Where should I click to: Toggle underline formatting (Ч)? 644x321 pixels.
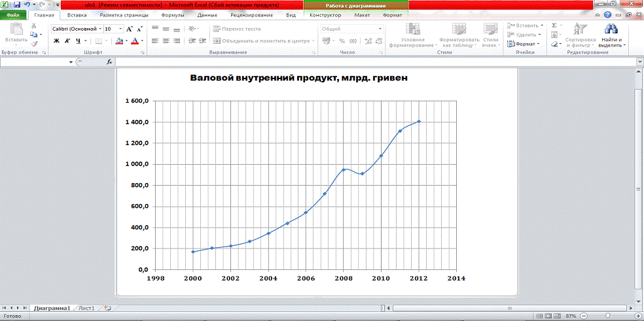[x=78, y=41]
